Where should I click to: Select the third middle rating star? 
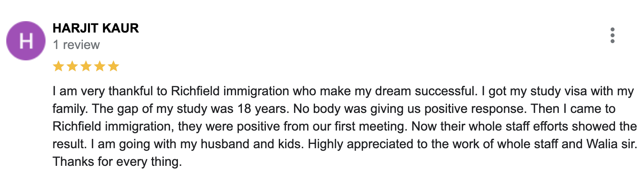(x=86, y=66)
